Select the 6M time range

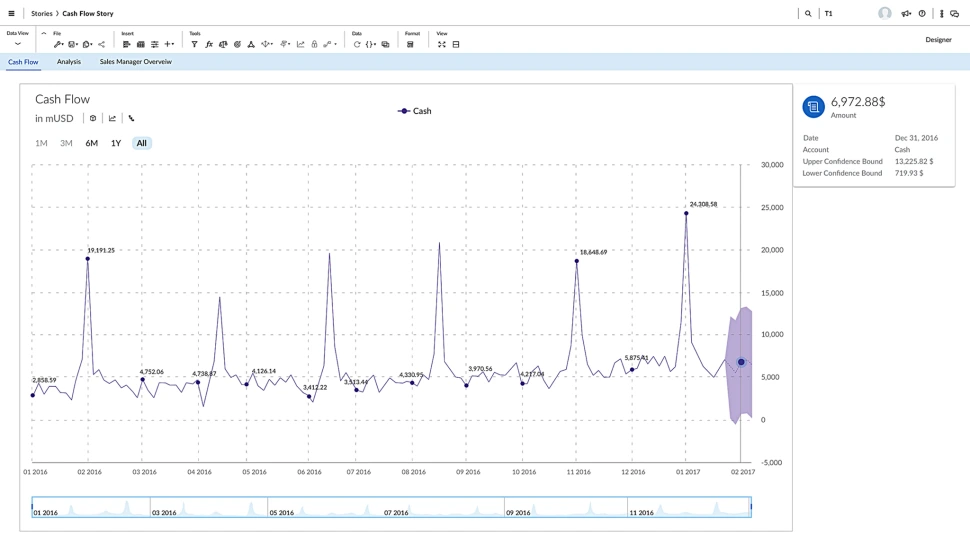(x=91, y=144)
